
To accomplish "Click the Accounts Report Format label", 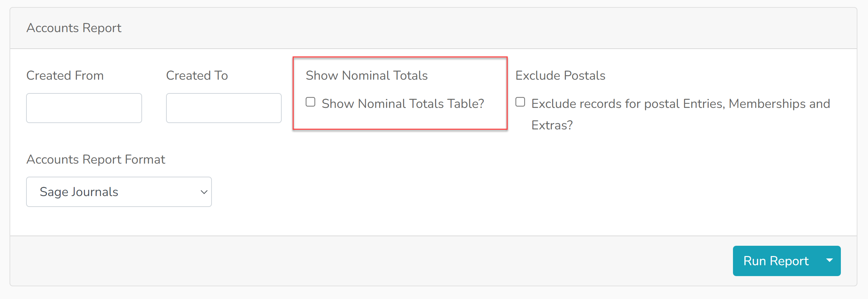I will point(96,159).
